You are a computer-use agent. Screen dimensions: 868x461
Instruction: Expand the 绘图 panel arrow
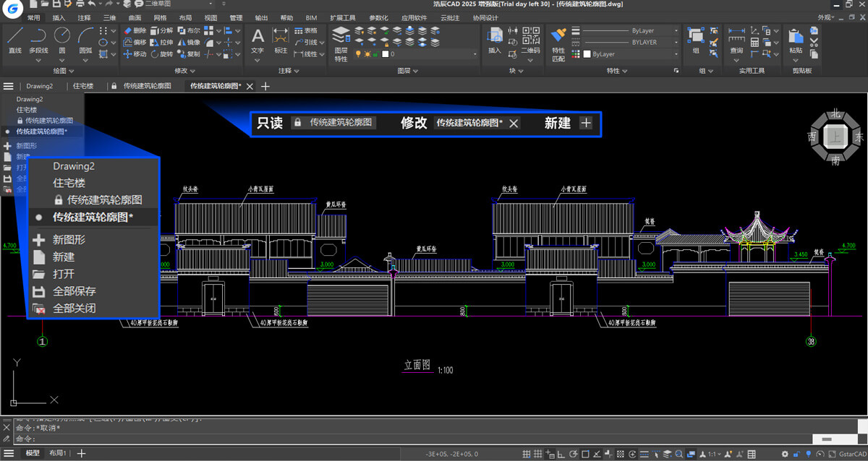click(71, 71)
